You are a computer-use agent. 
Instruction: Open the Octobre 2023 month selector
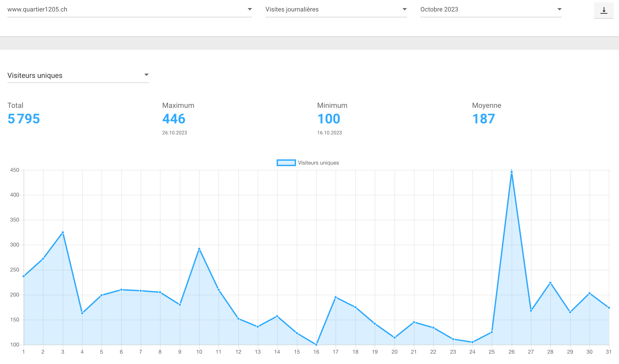[491, 10]
